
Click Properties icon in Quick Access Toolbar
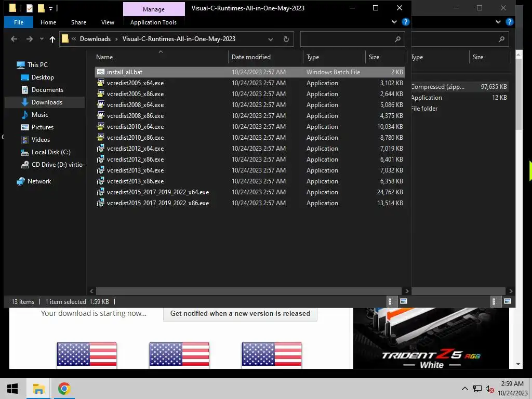coord(30,8)
